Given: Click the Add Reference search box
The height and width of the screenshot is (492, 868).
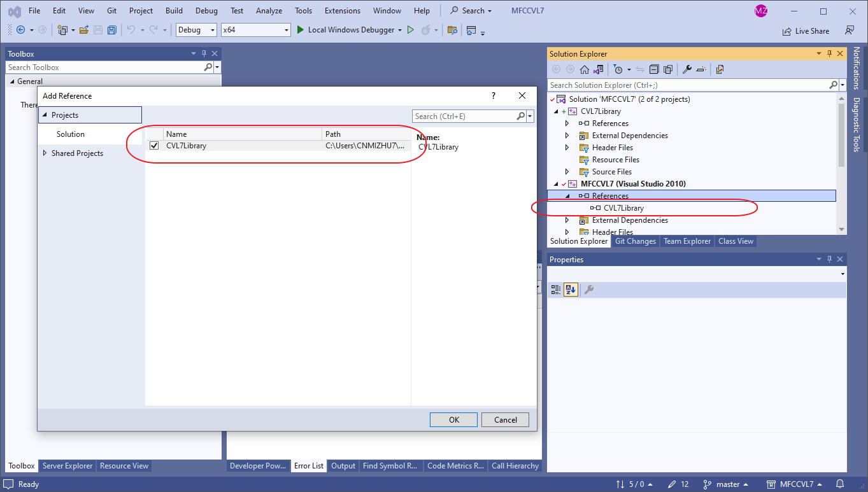Looking at the screenshot, I should click(464, 116).
